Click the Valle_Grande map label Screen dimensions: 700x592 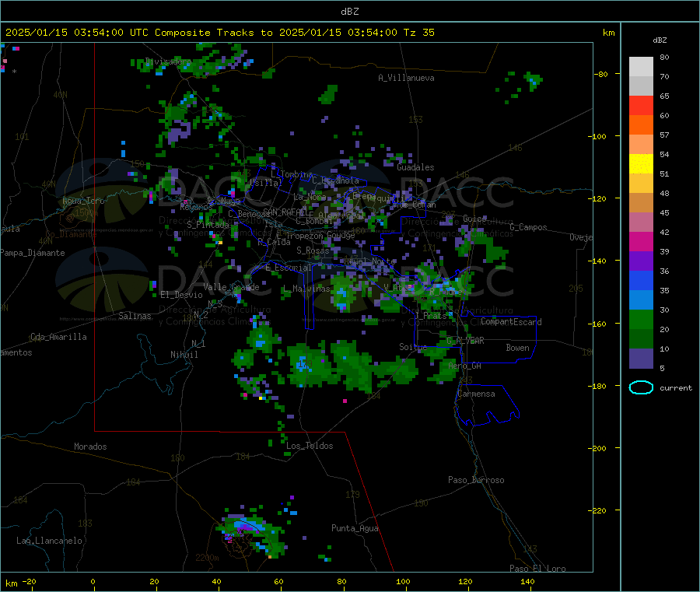tap(231, 287)
